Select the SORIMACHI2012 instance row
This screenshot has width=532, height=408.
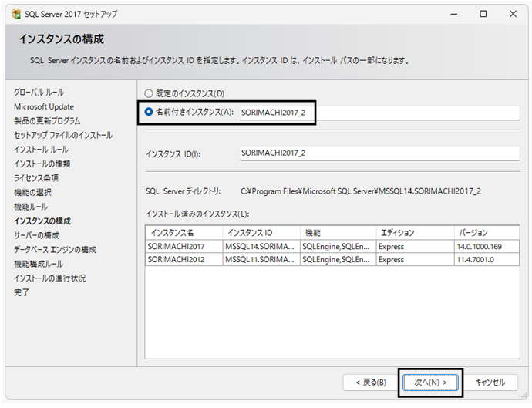pyautogui.click(x=332, y=260)
